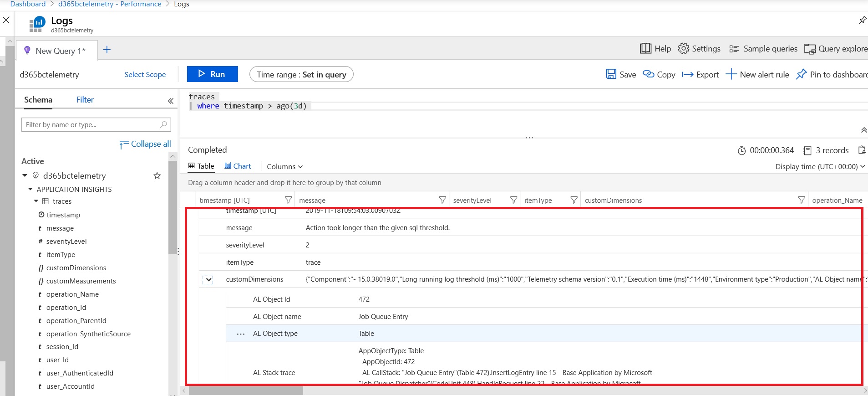Screen dimensions: 868x396
Task: Switch results to Table view
Action: (x=201, y=166)
